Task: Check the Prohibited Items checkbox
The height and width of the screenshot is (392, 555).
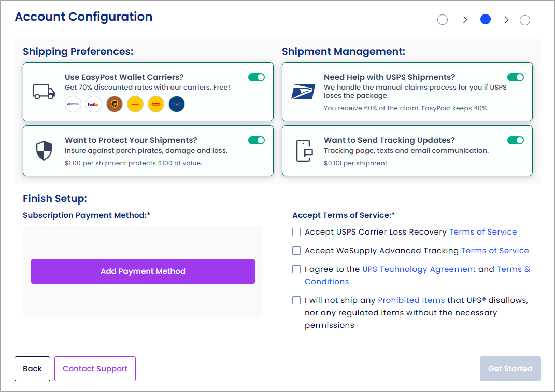Action: point(296,300)
